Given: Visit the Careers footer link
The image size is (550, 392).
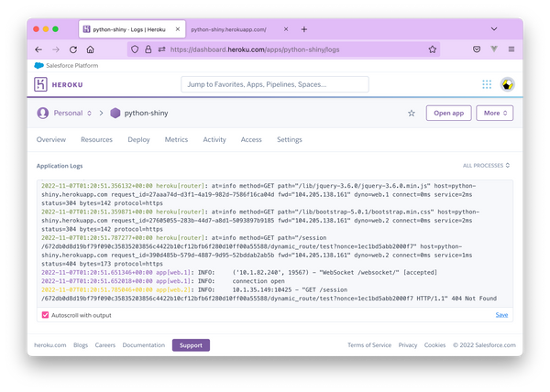Looking at the screenshot, I should [104, 345].
